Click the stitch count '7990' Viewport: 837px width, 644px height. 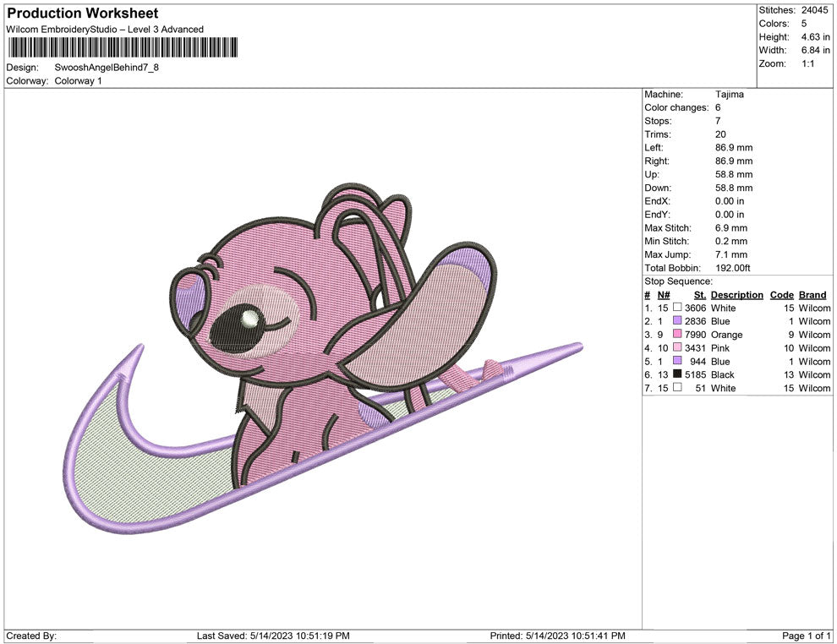696,335
